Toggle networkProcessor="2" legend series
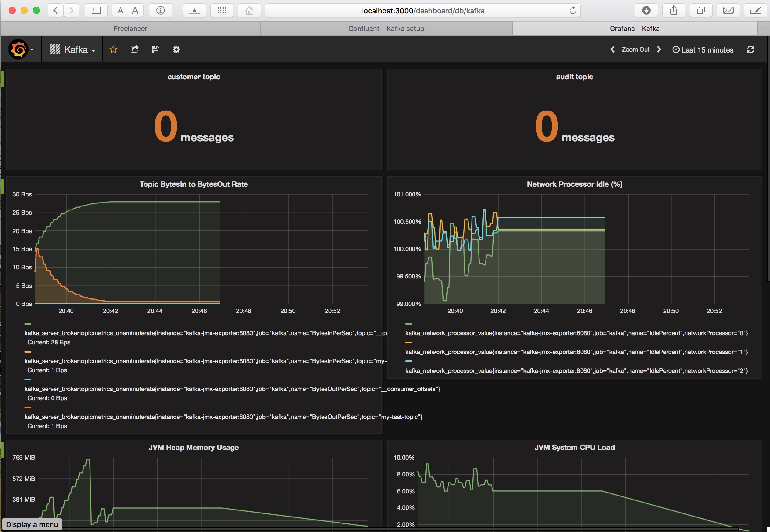 pos(576,371)
